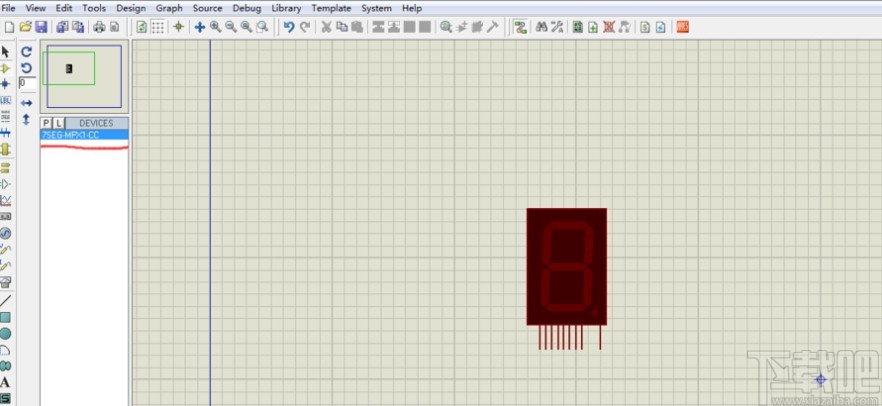
Task: Remove the current sheet icon
Action: click(x=609, y=27)
